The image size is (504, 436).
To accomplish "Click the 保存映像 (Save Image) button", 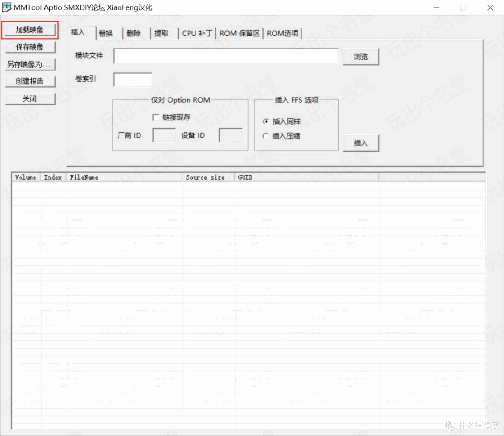I will point(30,47).
